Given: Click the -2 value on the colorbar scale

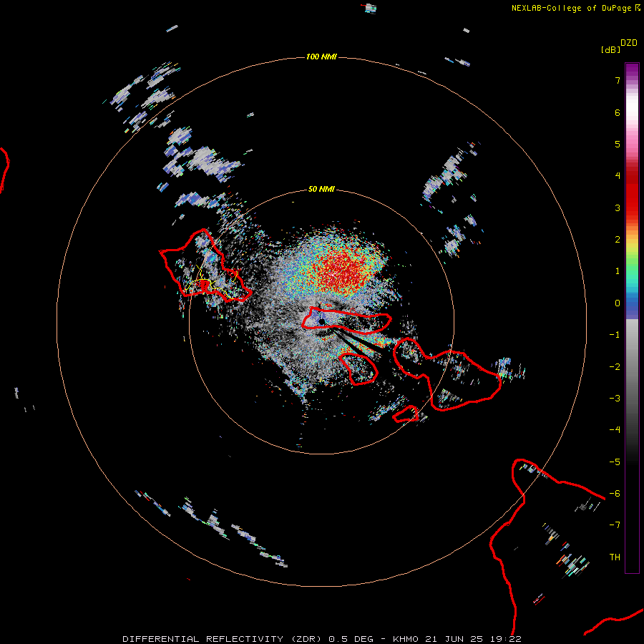Looking at the screenshot, I should click(x=615, y=367).
